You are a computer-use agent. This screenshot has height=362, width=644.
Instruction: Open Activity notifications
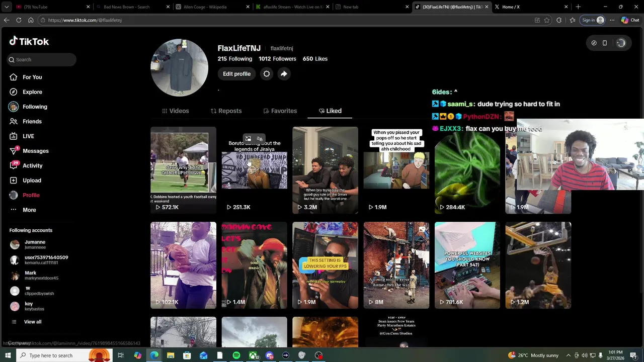pyautogui.click(x=32, y=165)
